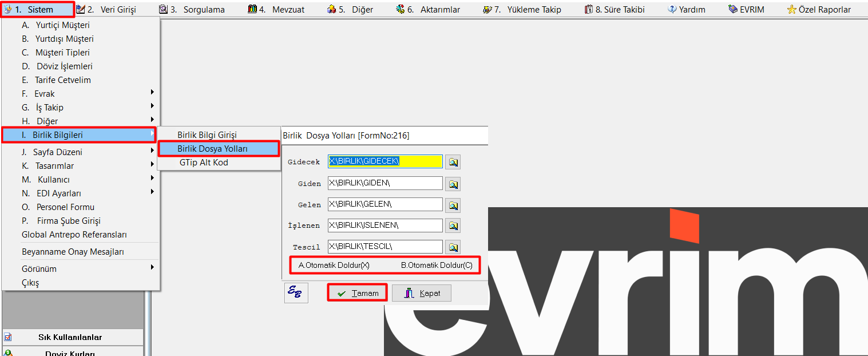The image size is (868, 356).
Task: Choose Çıkış to exit
Action: (x=81, y=283)
